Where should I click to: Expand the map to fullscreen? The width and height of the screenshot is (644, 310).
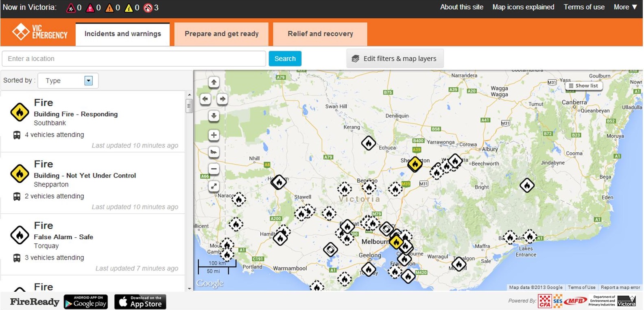[x=214, y=186]
